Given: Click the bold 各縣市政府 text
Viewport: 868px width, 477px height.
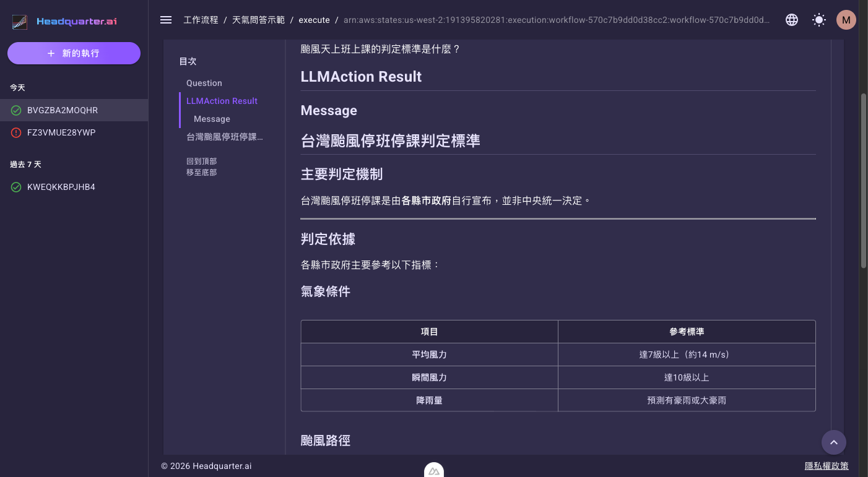Looking at the screenshot, I should click(x=427, y=200).
